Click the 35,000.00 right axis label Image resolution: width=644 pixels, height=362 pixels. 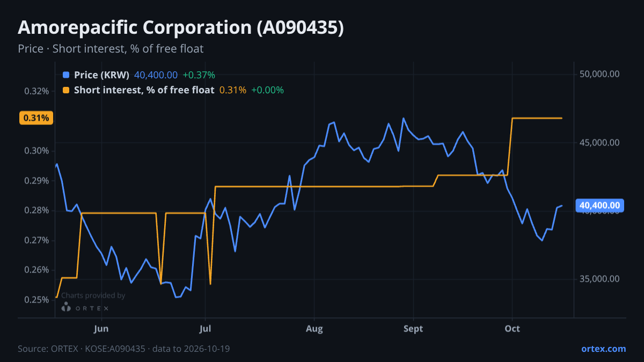point(599,279)
